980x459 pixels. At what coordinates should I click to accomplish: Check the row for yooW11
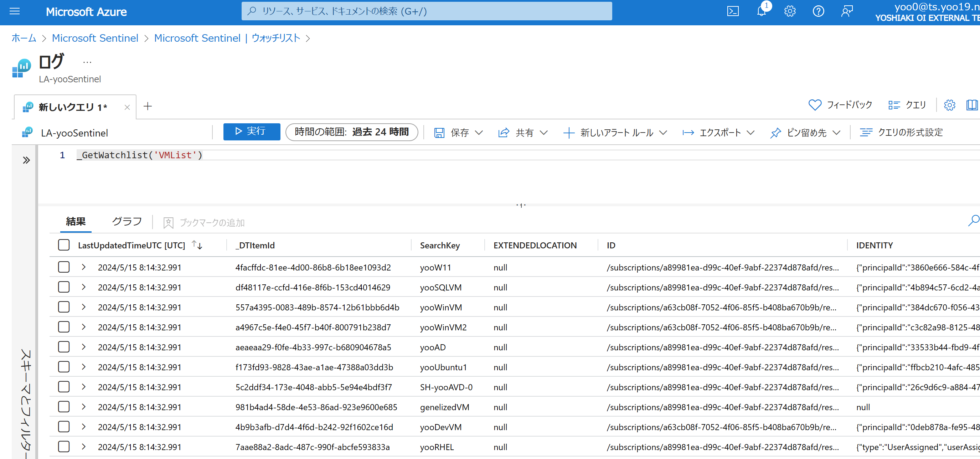pyautogui.click(x=63, y=267)
